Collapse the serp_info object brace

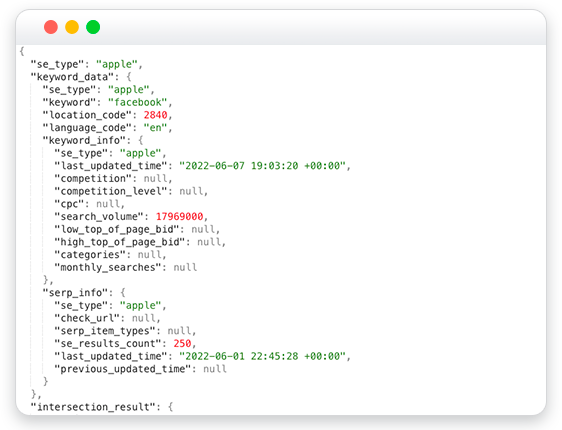point(123,292)
